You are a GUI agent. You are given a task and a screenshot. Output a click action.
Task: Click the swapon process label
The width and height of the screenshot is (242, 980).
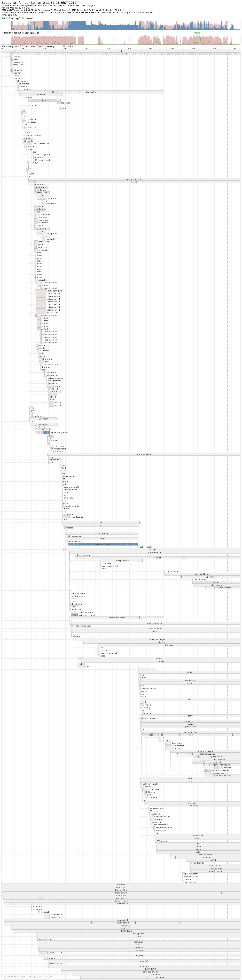click(34, 106)
